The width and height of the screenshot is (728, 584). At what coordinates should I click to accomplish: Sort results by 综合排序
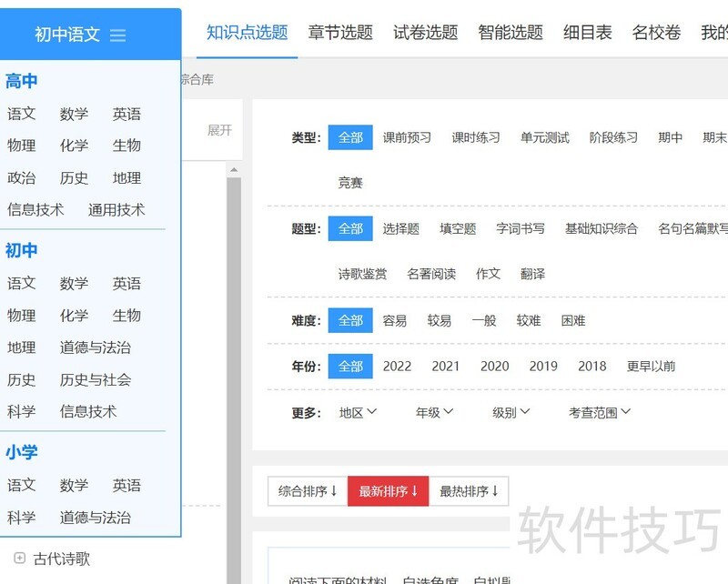click(x=308, y=491)
